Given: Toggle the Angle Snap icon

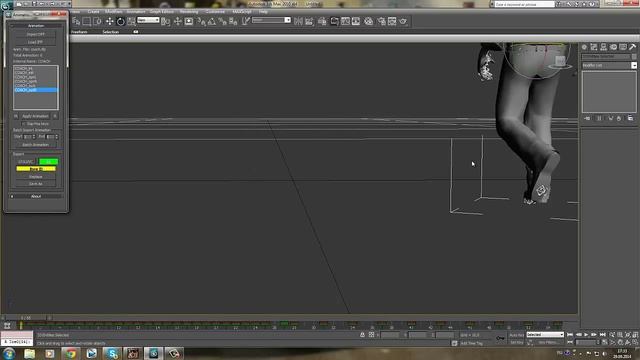Looking at the screenshot, I should pyautogui.click(x=212, y=21).
